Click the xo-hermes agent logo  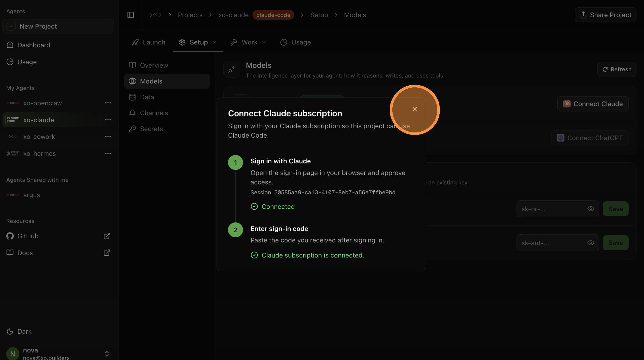click(13, 153)
